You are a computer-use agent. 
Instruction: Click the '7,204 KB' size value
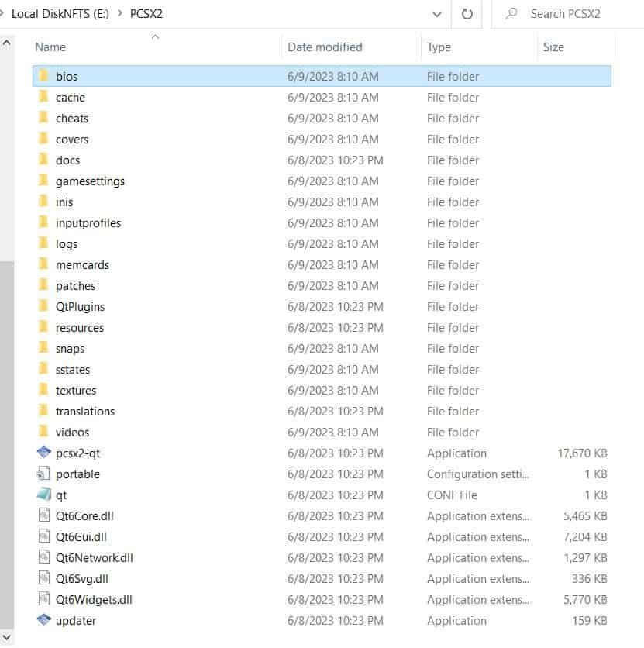[585, 537]
